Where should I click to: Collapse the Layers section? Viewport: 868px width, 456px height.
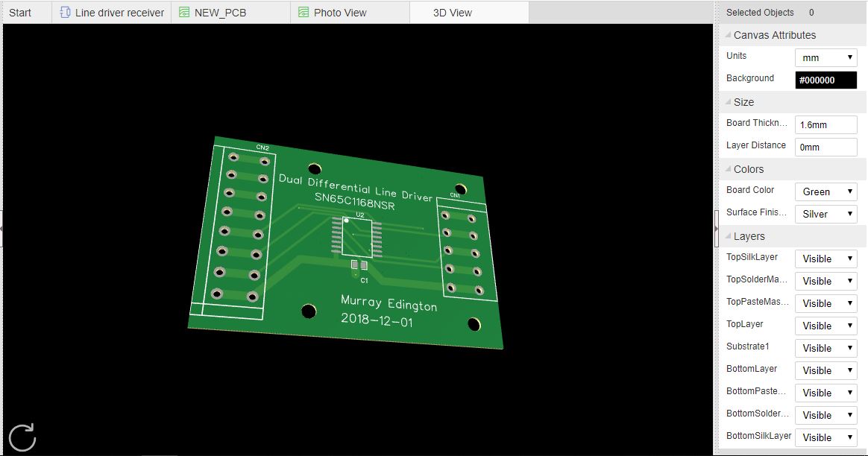coord(727,236)
